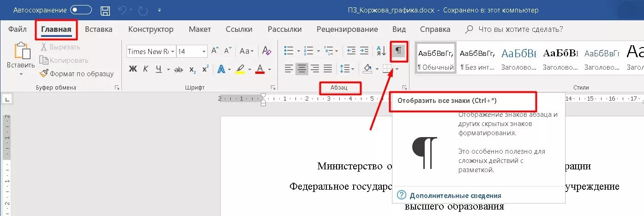Viewport: 644px width, 216px height.
Task: Expand the Вставить paste options arrow
Action: [x=21, y=73]
